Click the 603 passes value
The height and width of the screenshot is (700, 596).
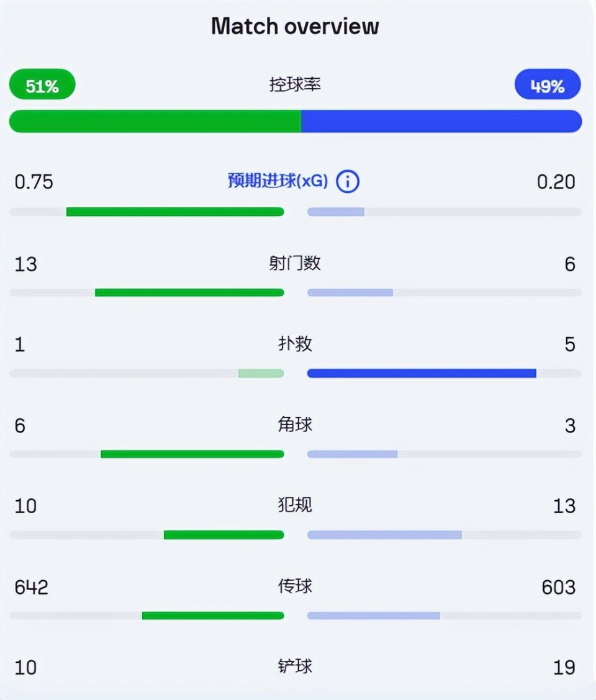(x=559, y=587)
